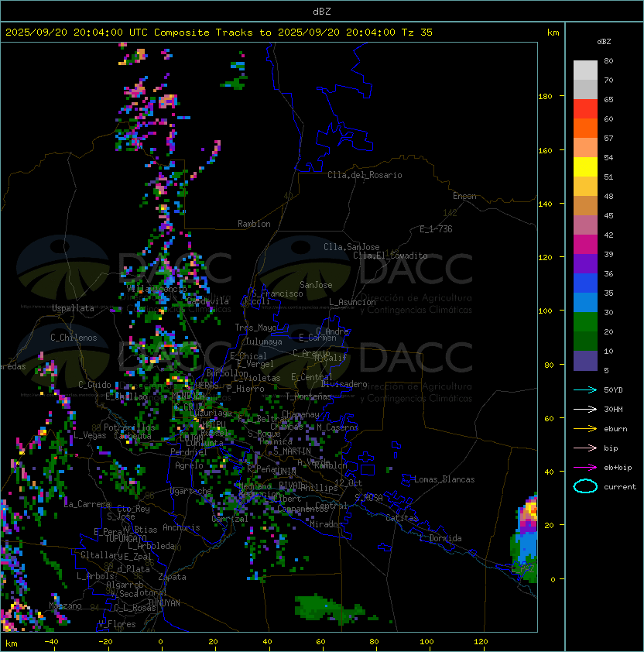Click the cyan 50YD track arrow
Image resolution: width=644 pixels, height=652 pixels.
click(x=585, y=389)
